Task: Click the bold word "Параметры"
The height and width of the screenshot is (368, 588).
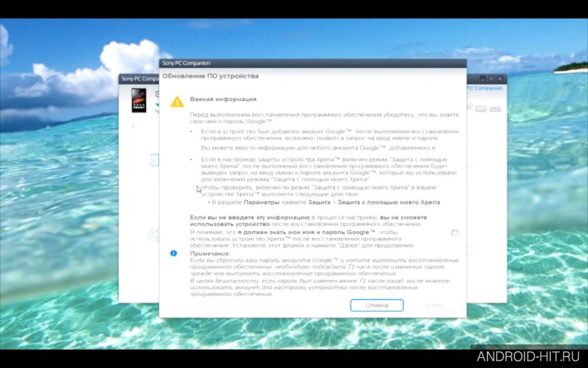Action: [x=262, y=203]
